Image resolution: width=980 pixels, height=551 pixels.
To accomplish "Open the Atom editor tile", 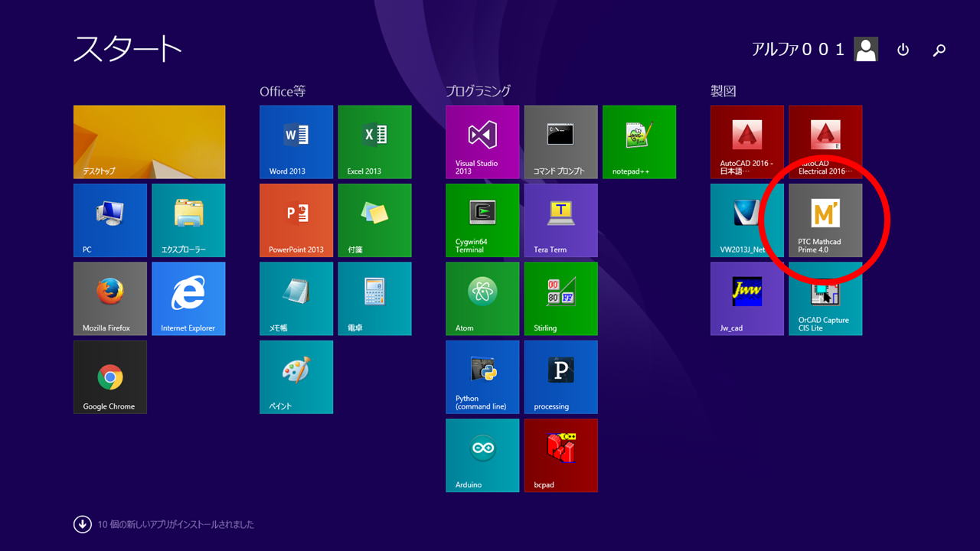I will [x=482, y=298].
